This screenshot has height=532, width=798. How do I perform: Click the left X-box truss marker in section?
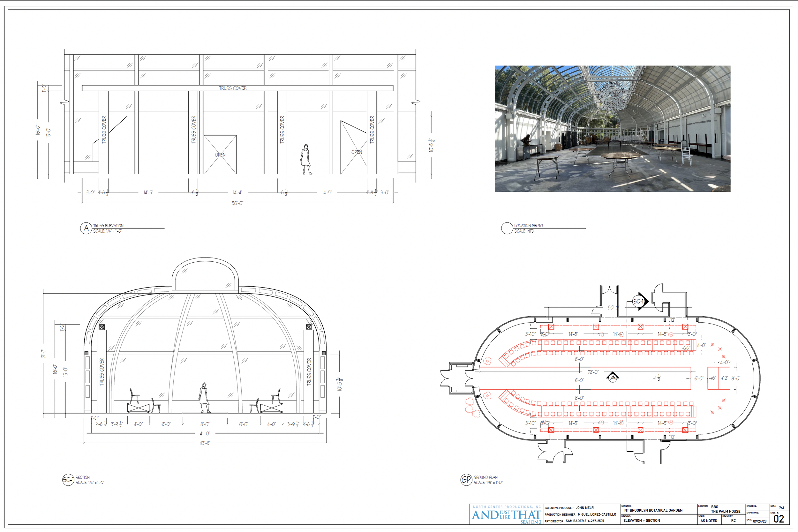[x=102, y=327]
